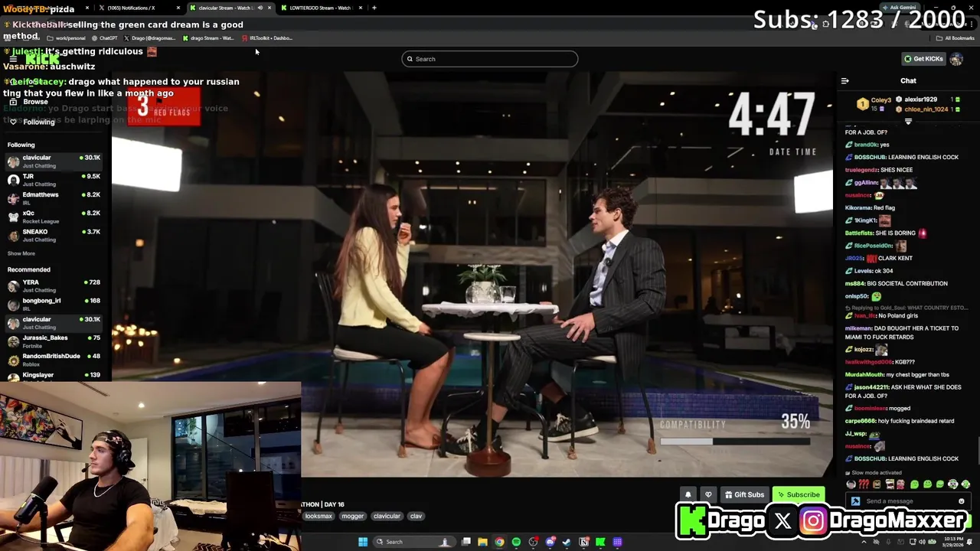Switch to LOWTIERGOD Stream browser tab
The image size is (980, 551).
(x=320, y=8)
